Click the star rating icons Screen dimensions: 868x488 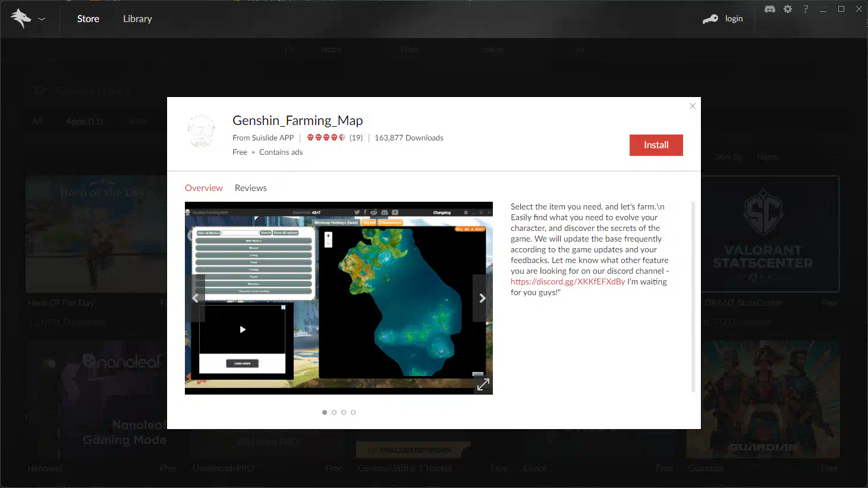326,137
